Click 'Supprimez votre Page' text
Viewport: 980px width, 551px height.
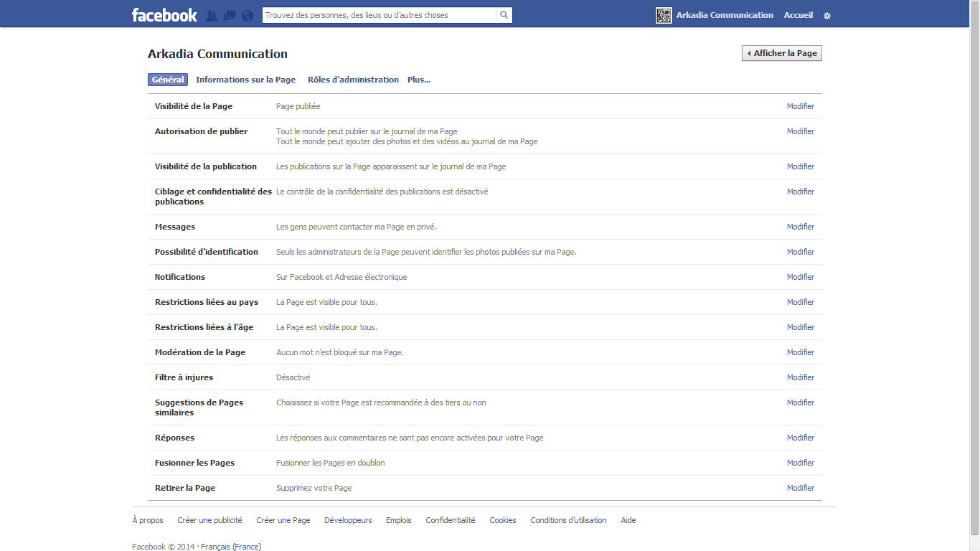(x=314, y=488)
